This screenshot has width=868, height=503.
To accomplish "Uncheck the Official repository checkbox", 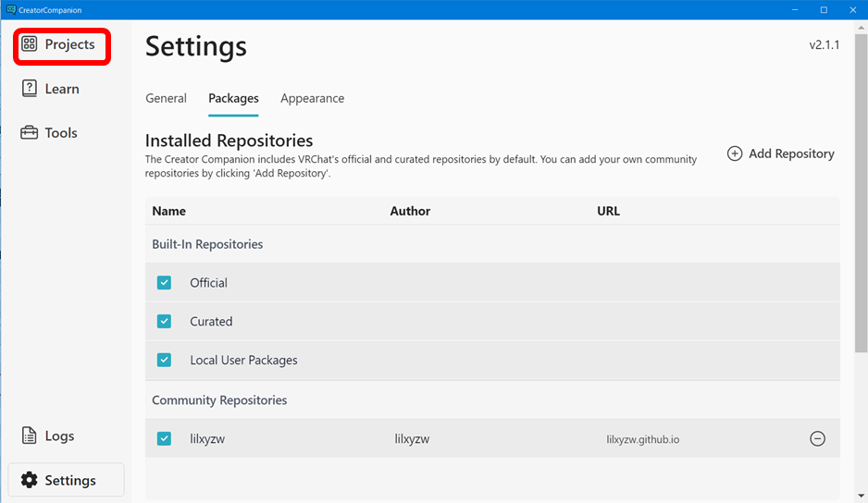I will coord(164,283).
